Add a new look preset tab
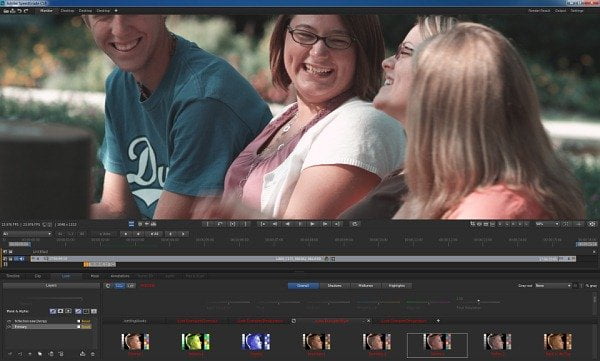Image resolution: width=600 pixels, height=361 pixels. (438, 321)
